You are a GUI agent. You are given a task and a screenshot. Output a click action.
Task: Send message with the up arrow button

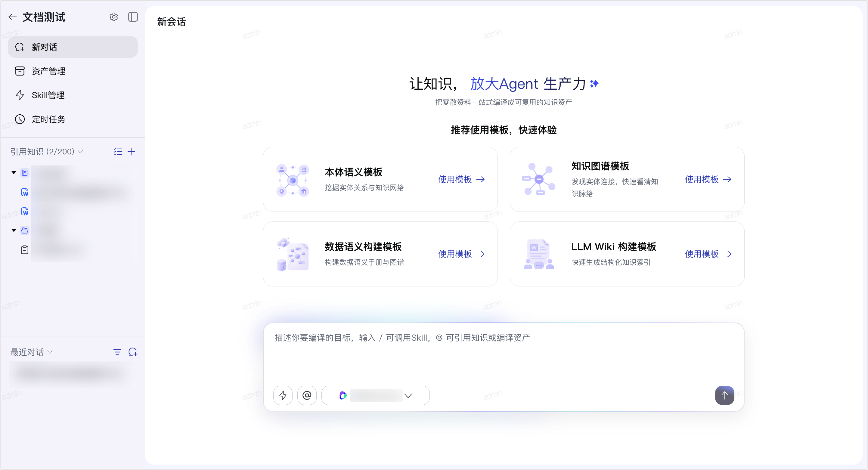click(724, 395)
